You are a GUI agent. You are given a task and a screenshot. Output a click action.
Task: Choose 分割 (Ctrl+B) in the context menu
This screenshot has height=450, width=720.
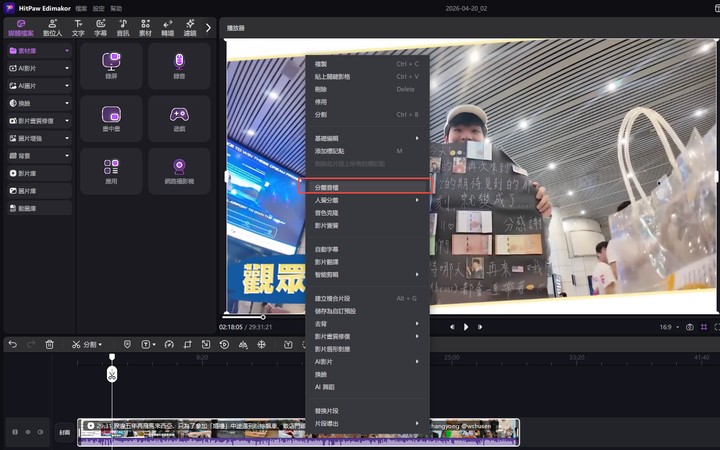367,114
